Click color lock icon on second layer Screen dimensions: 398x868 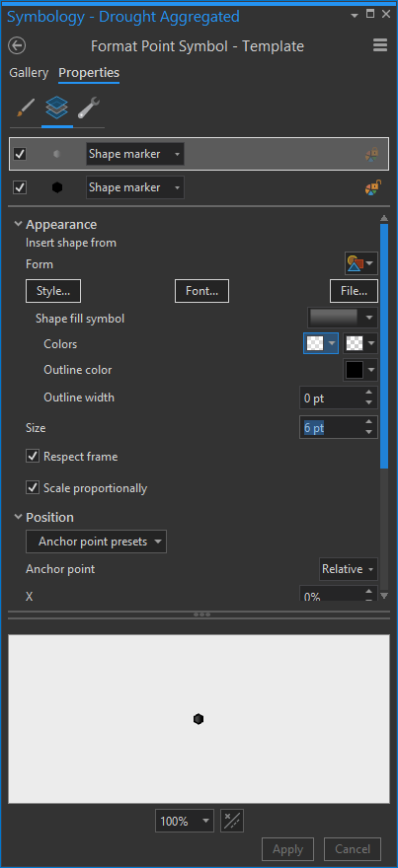(x=372, y=187)
